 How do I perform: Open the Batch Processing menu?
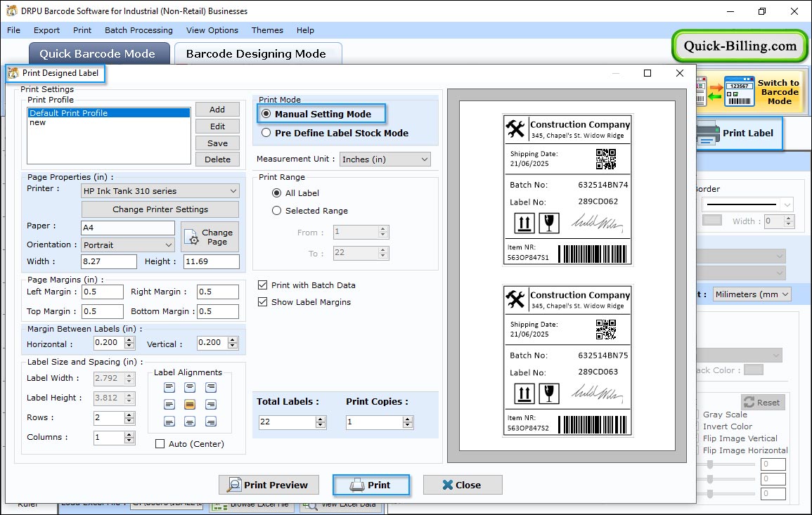[138, 30]
